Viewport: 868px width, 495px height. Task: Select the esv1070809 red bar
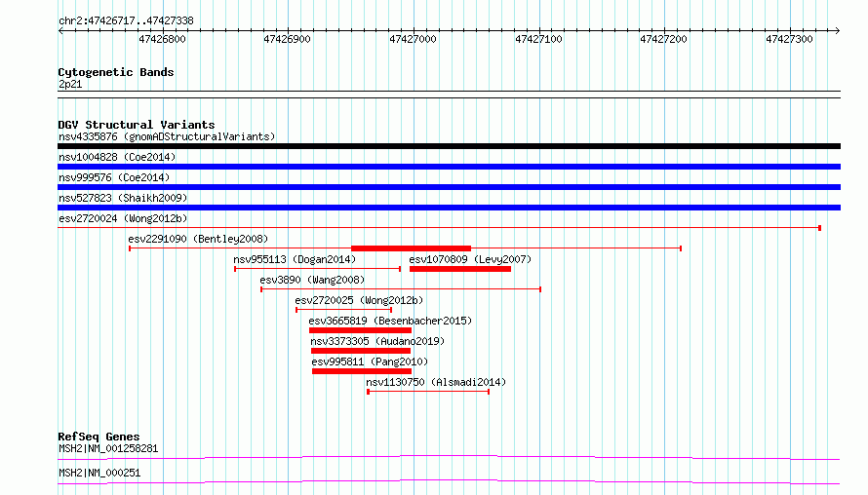[x=460, y=269]
